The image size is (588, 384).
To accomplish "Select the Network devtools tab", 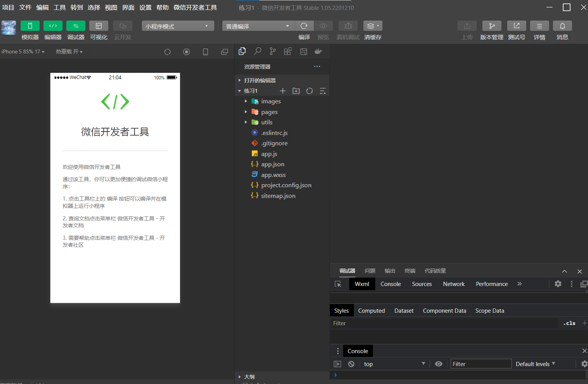I will click(454, 284).
